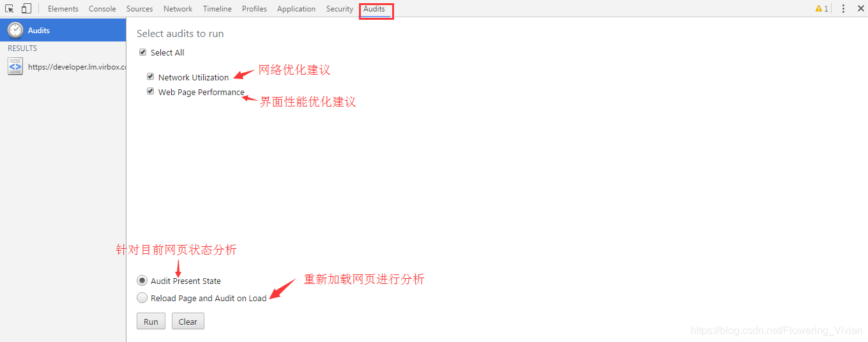This screenshot has height=342, width=868.
Task: Click the result page icon for developer.lm.virbox
Action: coord(15,66)
